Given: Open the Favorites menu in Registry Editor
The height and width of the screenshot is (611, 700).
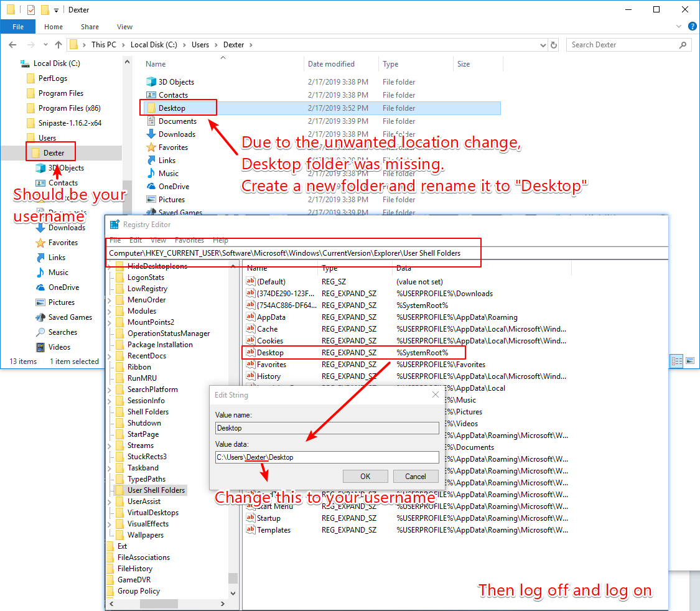Looking at the screenshot, I should click(x=189, y=240).
